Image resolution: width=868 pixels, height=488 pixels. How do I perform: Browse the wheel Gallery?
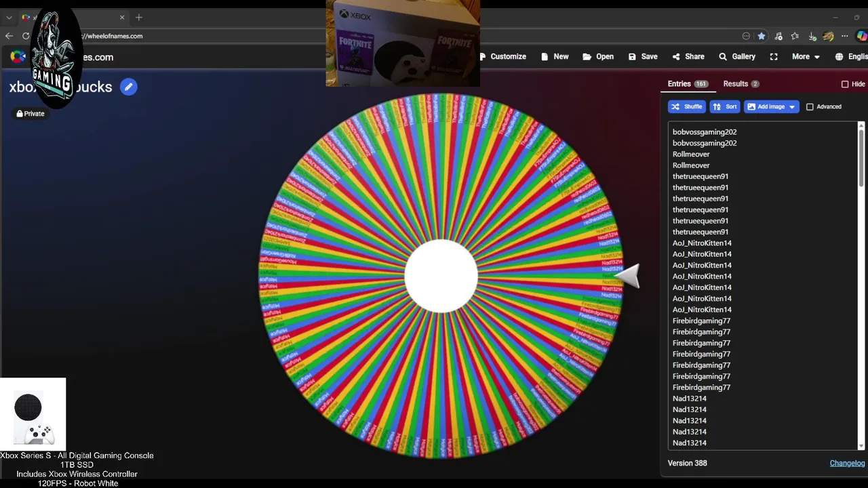(737, 57)
